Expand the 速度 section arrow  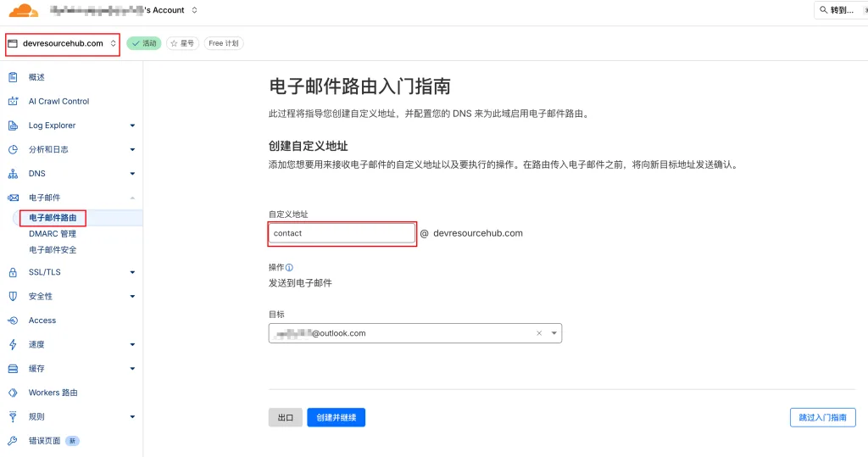click(x=132, y=344)
